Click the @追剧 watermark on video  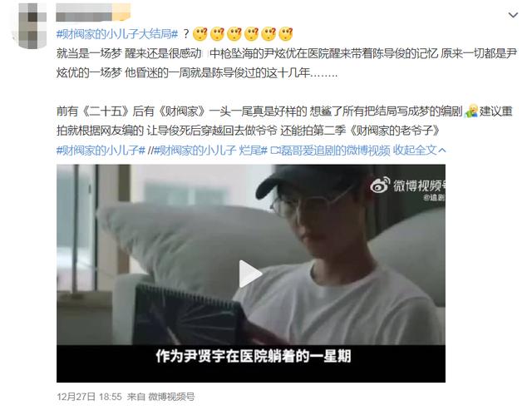(434, 198)
